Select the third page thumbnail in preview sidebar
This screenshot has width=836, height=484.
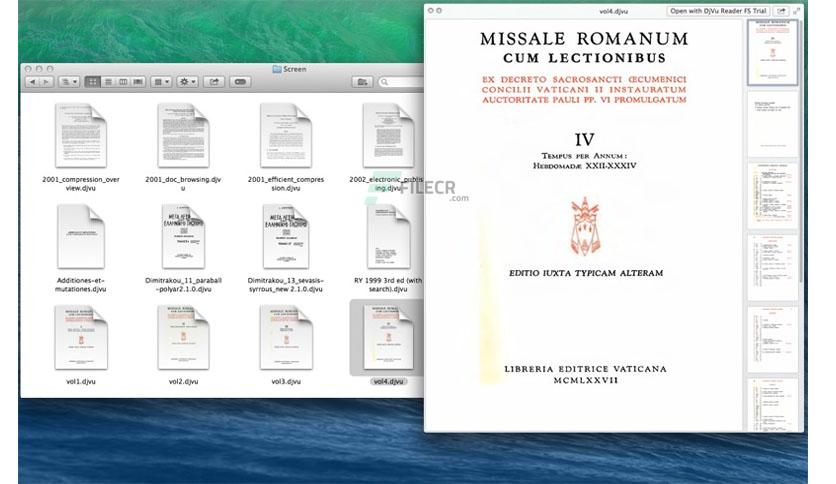773,194
